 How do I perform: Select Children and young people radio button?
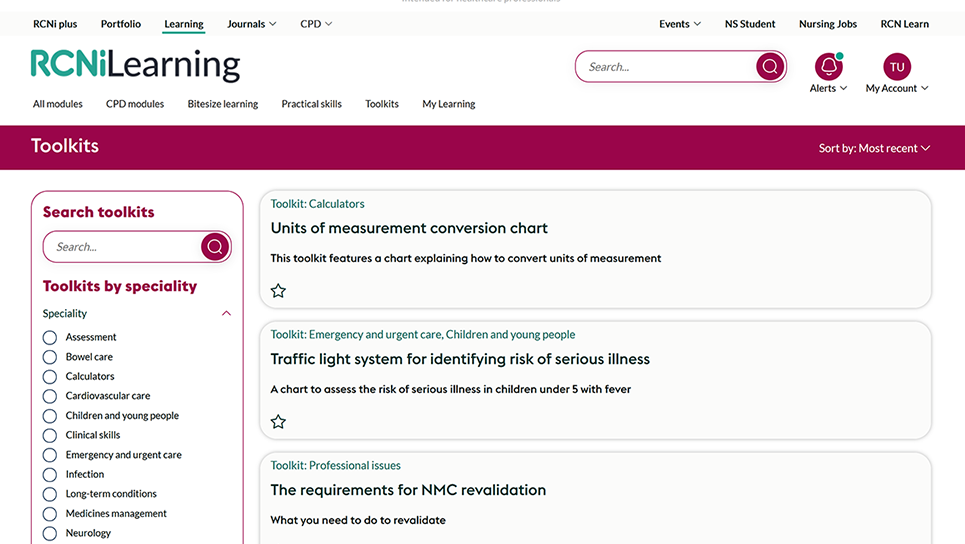tap(50, 416)
